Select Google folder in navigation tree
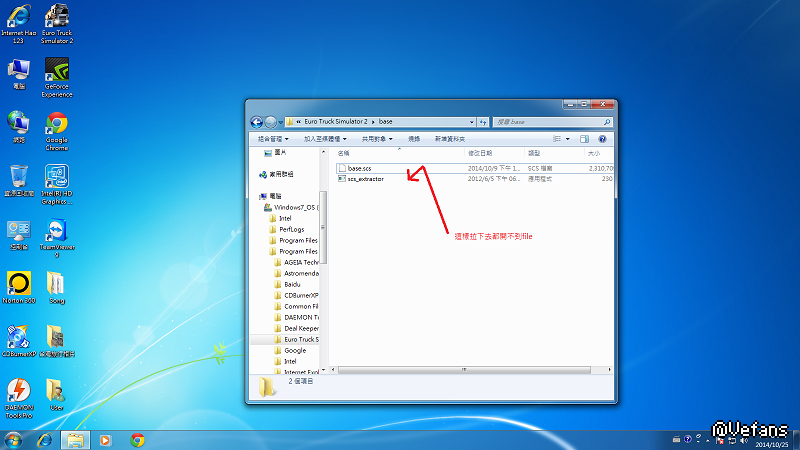This screenshot has height=450, width=800. coord(295,350)
